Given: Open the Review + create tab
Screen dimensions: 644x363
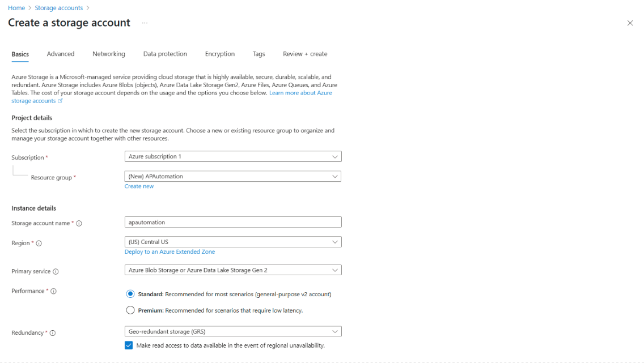Looking at the screenshot, I should (x=305, y=54).
